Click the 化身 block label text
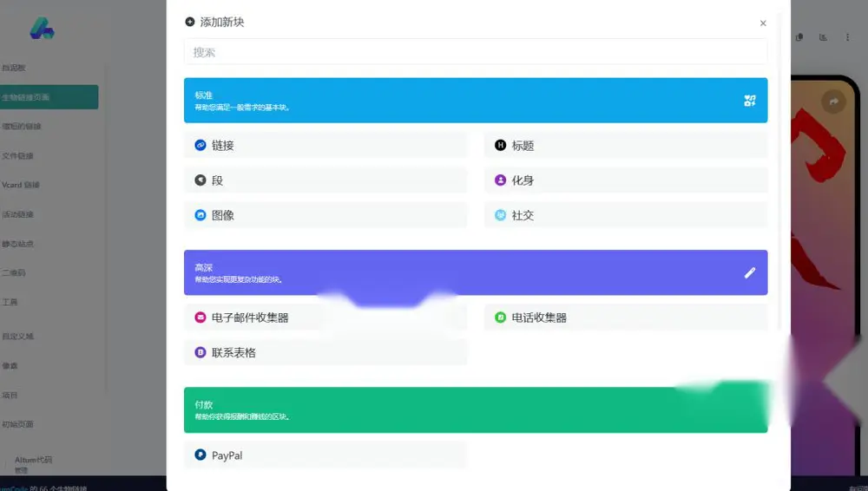Image resolution: width=868 pixels, height=491 pixels. pyautogui.click(x=523, y=180)
